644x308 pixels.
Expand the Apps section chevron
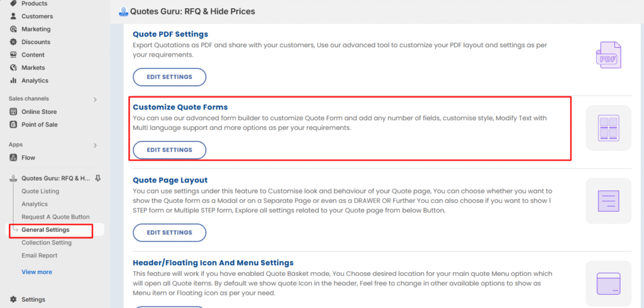[x=95, y=145]
